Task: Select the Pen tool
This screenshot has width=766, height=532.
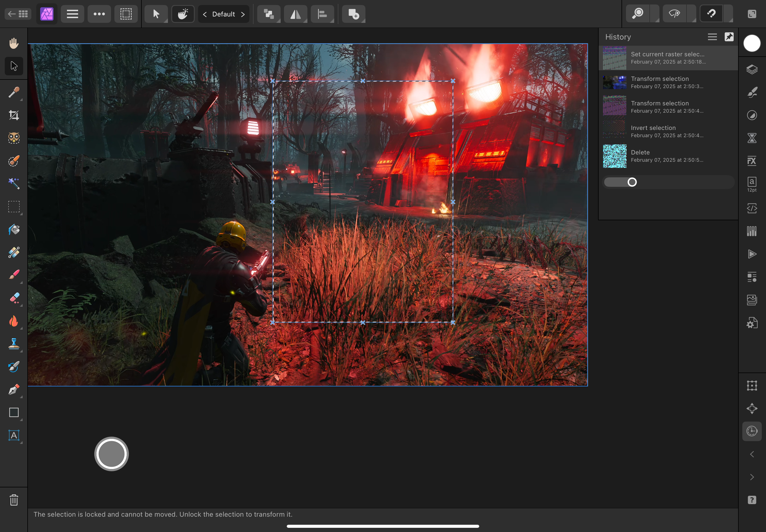Action: (14, 389)
